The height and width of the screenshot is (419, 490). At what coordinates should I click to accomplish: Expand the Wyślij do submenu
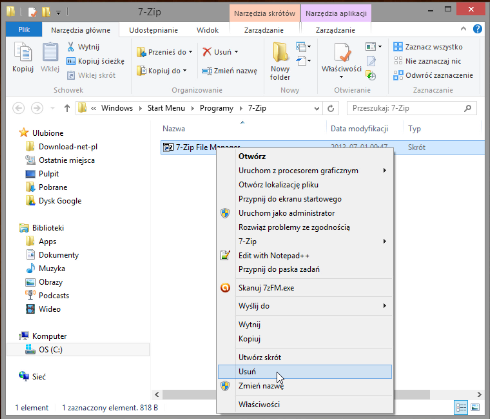click(x=305, y=306)
